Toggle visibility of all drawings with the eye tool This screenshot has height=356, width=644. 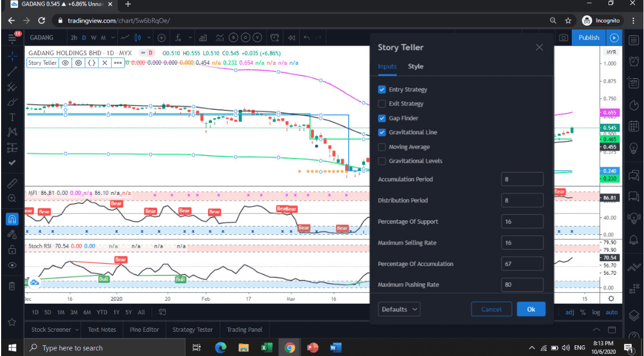12,265
